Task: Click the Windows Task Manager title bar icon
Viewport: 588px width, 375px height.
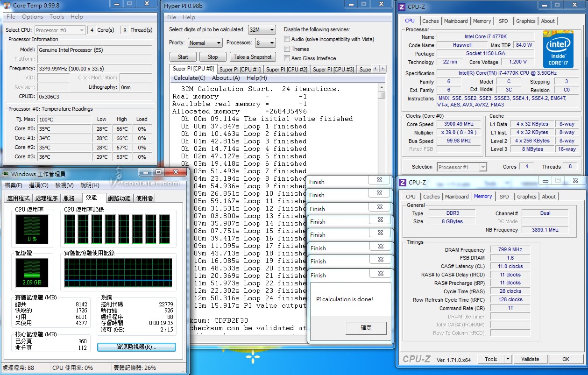Action: tap(6, 174)
